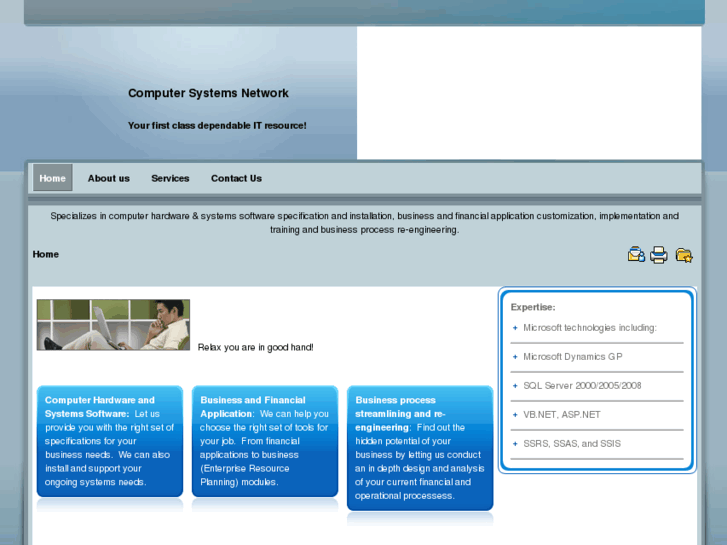Open the Home navigation tab
727x545 pixels.
52,178
